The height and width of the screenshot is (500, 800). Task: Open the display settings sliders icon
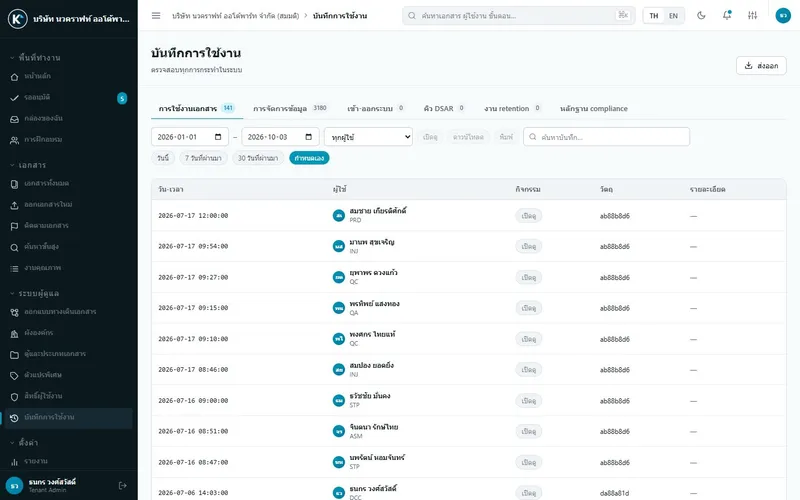pyautogui.click(x=753, y=16)
